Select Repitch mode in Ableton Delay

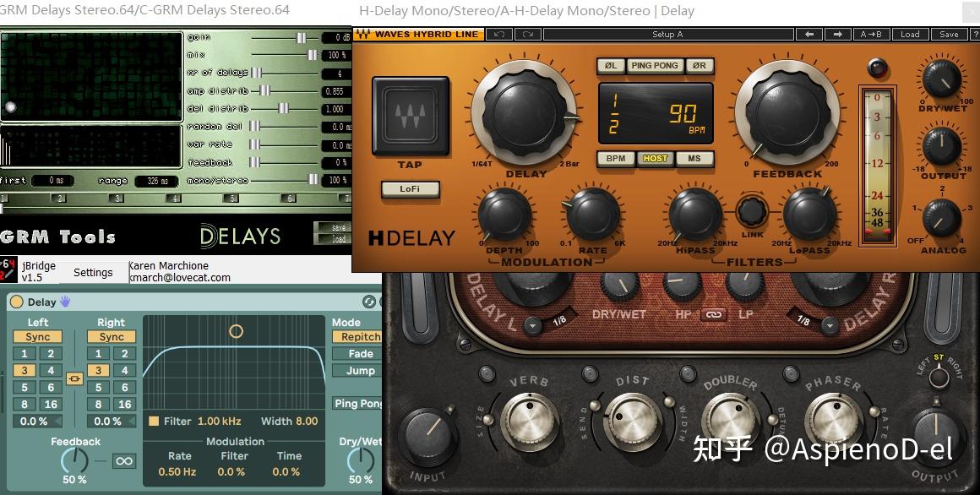[x=359, y=336]
